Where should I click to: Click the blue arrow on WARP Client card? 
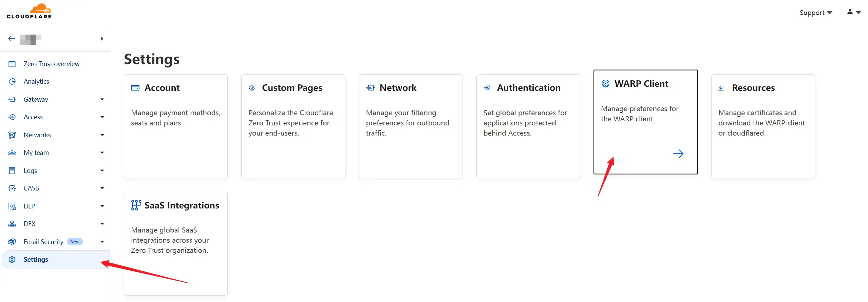pyautogui.click(x=678, y=154)
